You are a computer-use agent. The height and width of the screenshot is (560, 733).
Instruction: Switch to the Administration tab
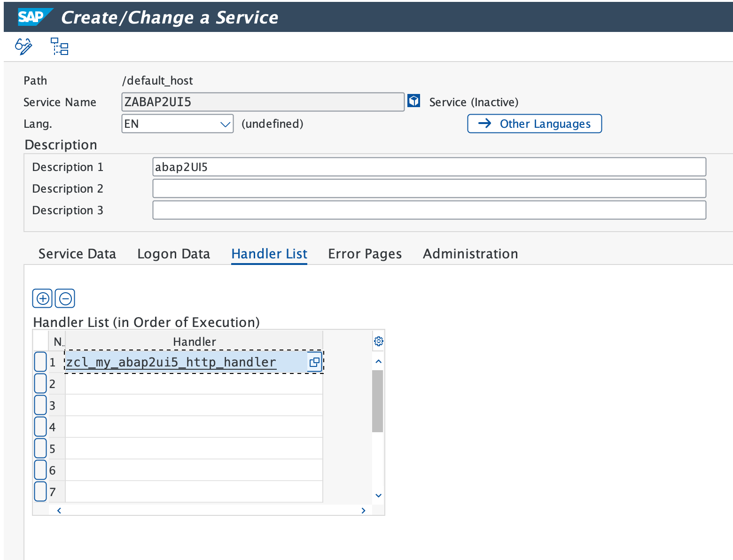470,254
